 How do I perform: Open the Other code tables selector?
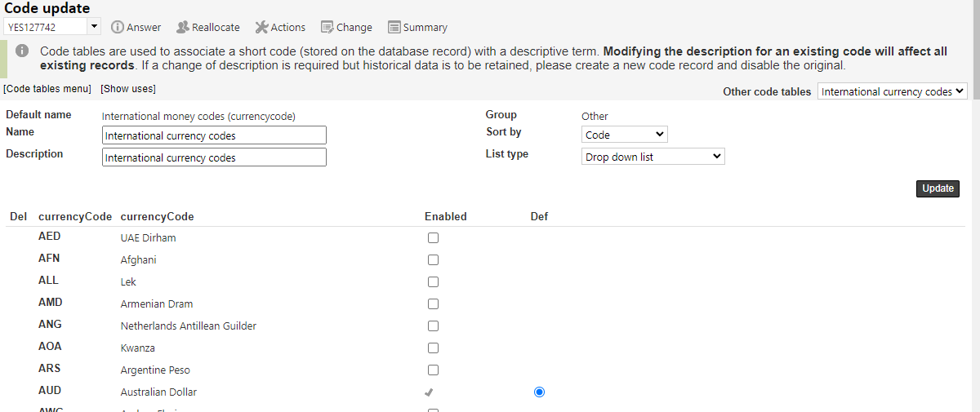[x=893, y=92]
